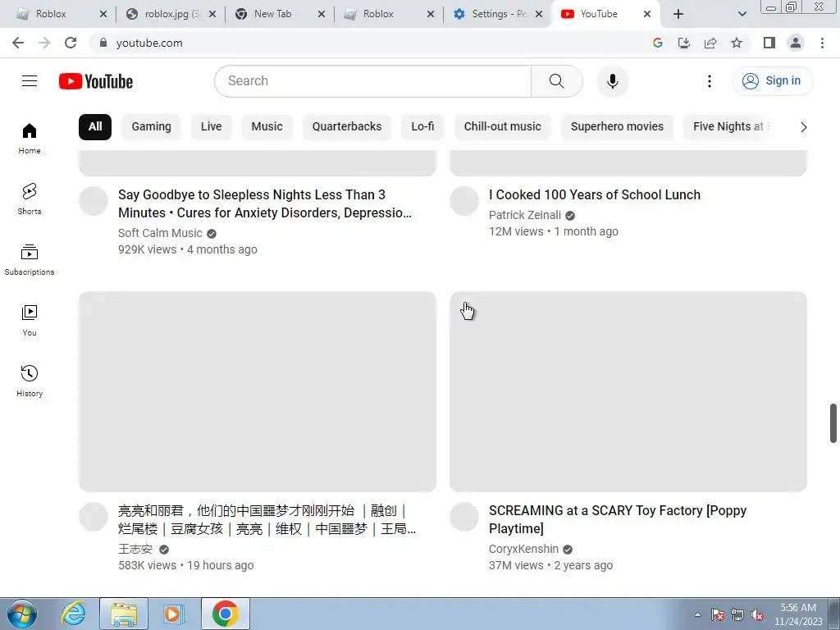Go back with the browser back arrow
Image resolution: width=840 pixels, height=630 pixels.
(x=18, y=43)
